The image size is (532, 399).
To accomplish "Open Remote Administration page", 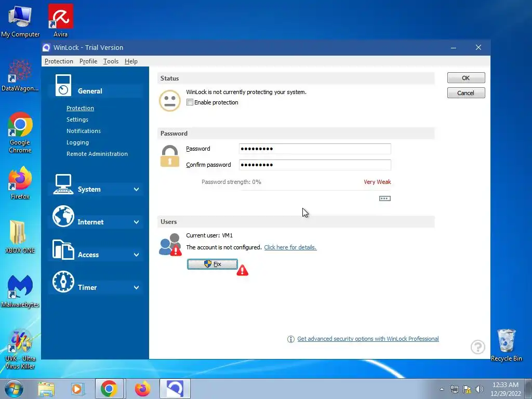I will (x=97, y=154).
